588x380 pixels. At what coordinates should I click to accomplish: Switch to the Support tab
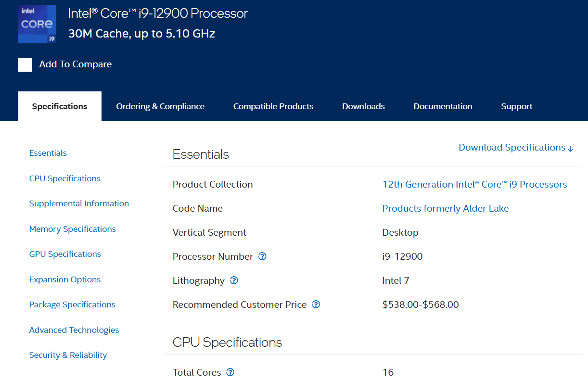[517, 106]
